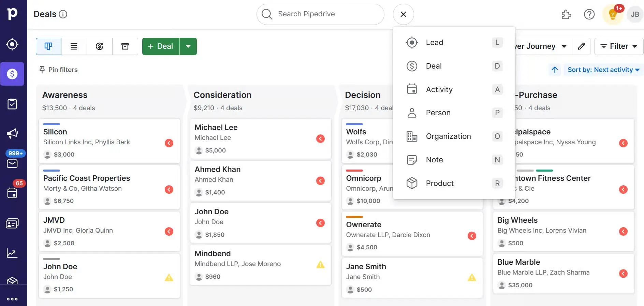Viewport: 644px width, 306px height.
Task: Open the Silicon deal title
Action: tap(55, 132)
